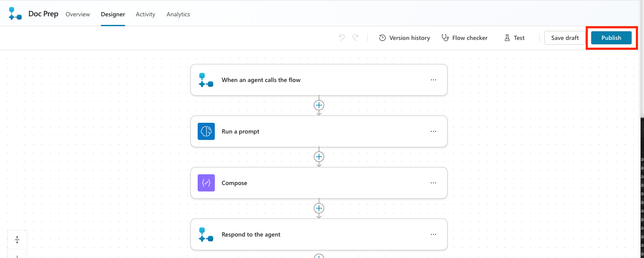644x258 pixels.
Task: Open the Run a prompt ellipsis menu
Action: pos(433,131)
